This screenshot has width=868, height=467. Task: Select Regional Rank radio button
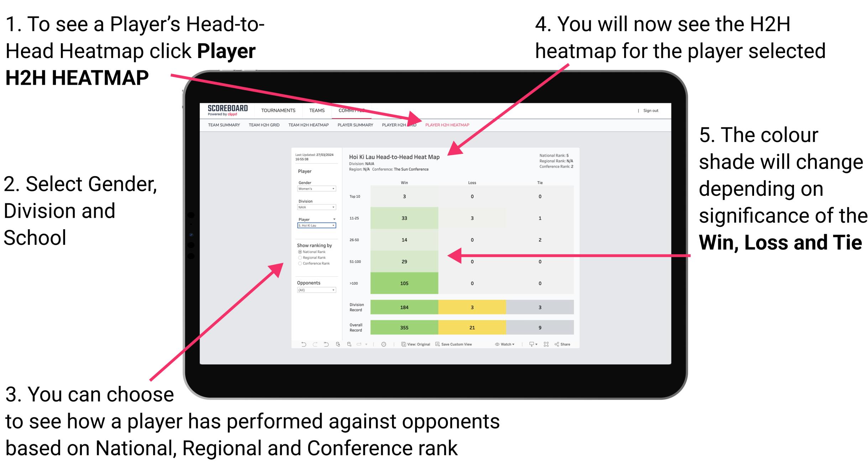tap(299, 257)
